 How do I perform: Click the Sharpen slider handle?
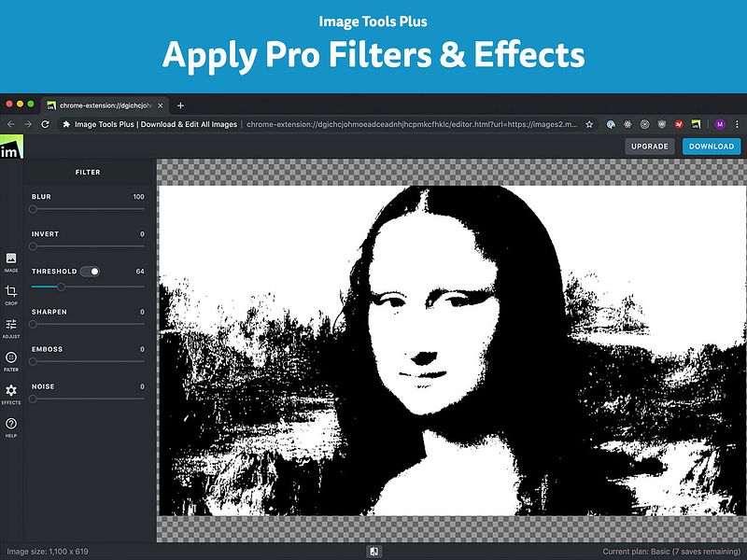(x=33, y=324)
